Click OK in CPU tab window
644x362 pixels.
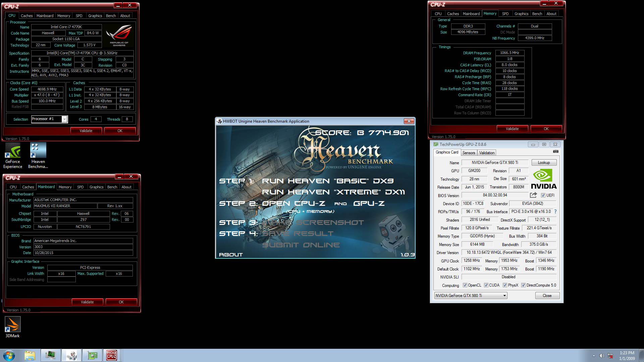120,131
